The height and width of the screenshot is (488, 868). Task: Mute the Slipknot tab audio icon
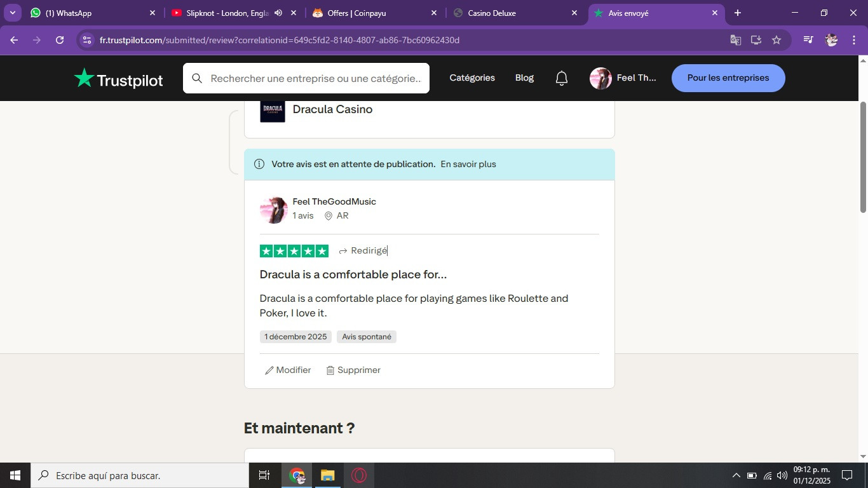[x=278, y=13]
